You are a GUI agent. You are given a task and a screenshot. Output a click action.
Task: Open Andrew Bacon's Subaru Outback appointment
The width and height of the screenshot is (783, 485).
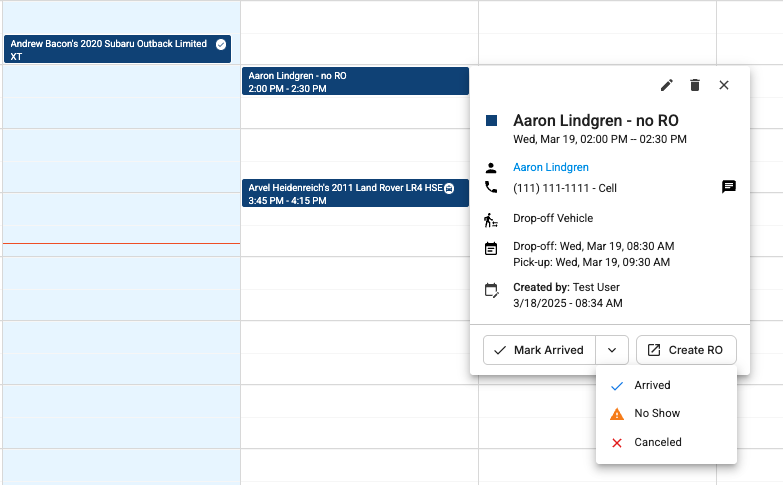coord(117,49)
